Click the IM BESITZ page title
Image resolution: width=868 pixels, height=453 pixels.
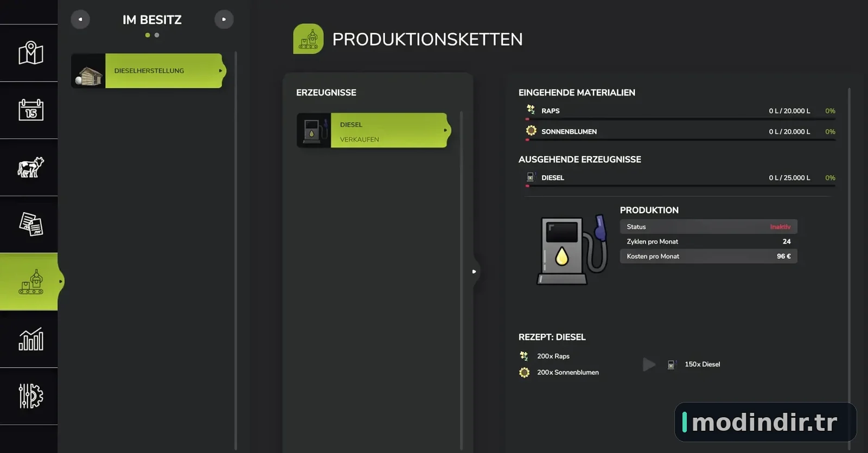coord(152,20)
